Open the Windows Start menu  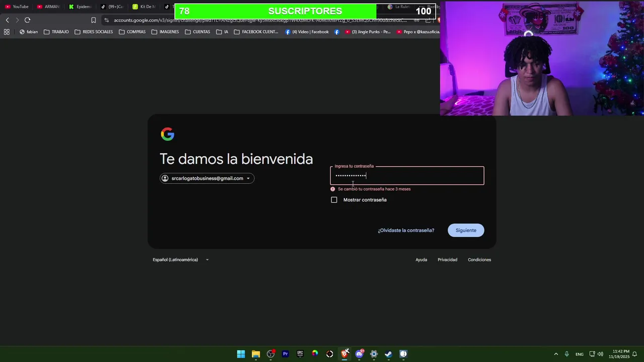[x=241, y=354]
